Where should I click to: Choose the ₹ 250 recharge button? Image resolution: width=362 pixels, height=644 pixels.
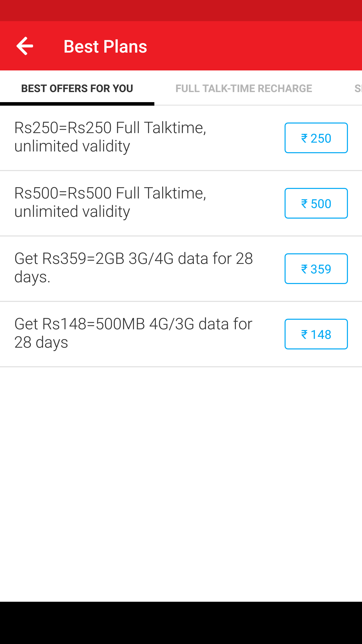pos(316,138)
